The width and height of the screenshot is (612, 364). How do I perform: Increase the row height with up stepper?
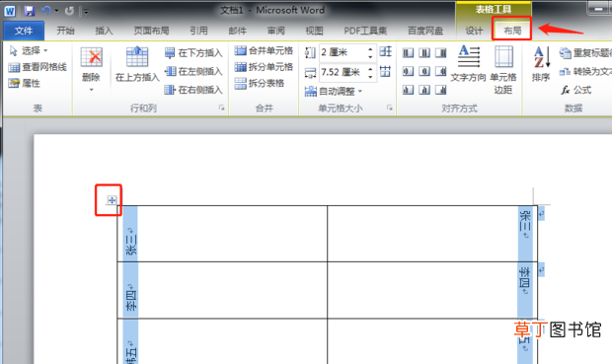(370, 48)
